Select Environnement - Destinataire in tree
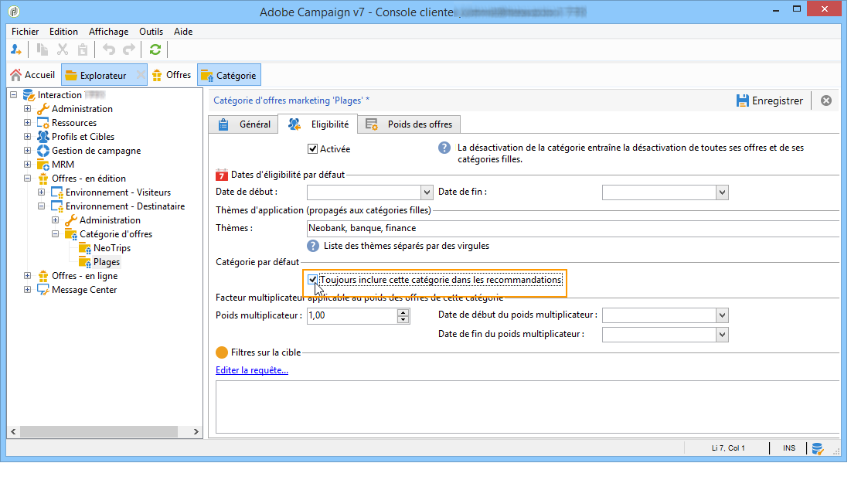 click(x=125, y=206)
